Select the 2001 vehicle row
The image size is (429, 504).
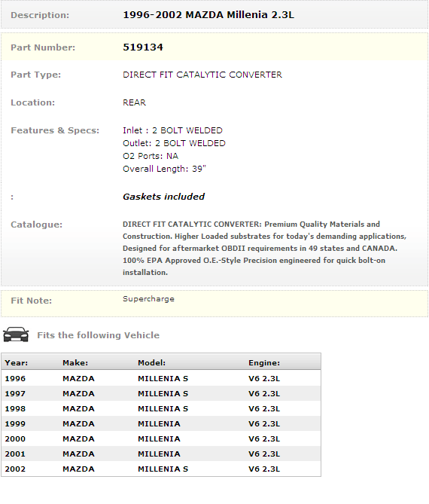pos(161,454)
